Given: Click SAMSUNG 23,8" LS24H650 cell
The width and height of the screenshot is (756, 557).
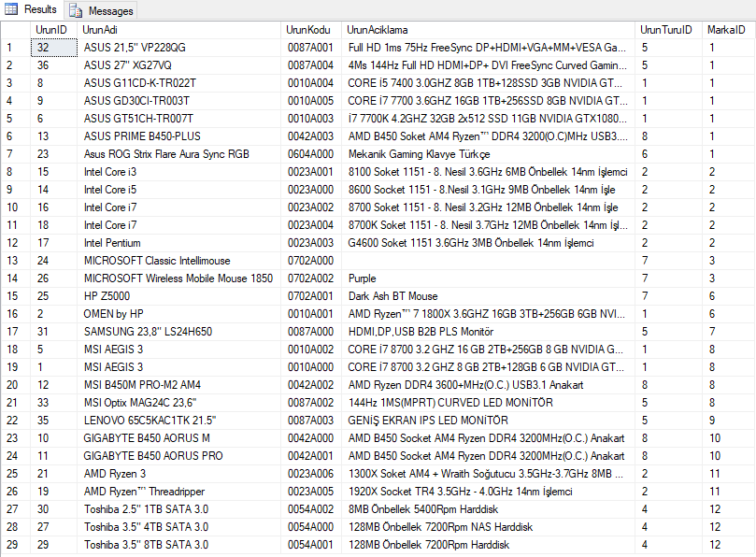Looking at the screenshot, I should [178, 332].
